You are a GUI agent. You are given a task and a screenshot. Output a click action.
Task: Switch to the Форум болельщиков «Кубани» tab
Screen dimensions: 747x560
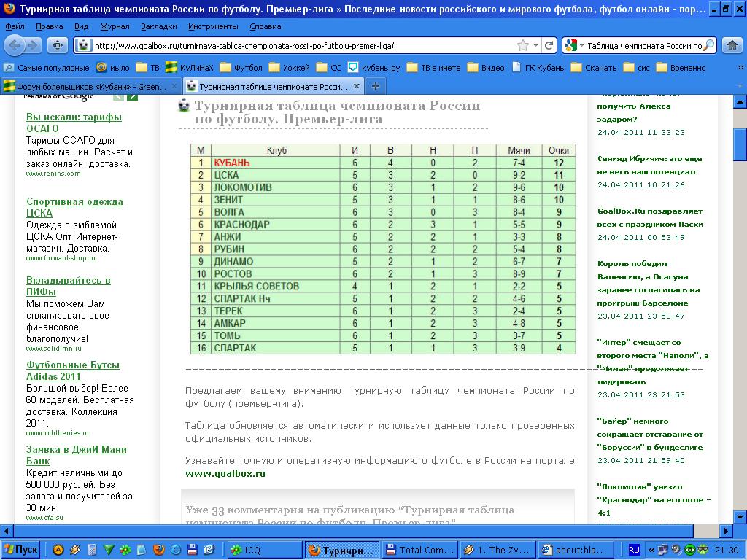(x=90, y=86)
